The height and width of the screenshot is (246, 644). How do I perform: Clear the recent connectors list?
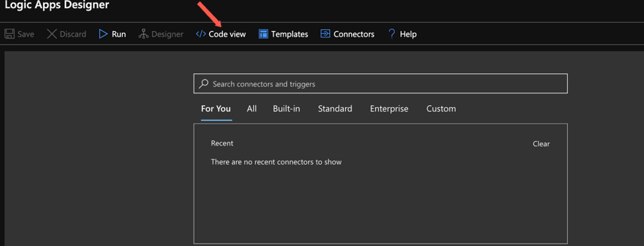coord(542,143)
